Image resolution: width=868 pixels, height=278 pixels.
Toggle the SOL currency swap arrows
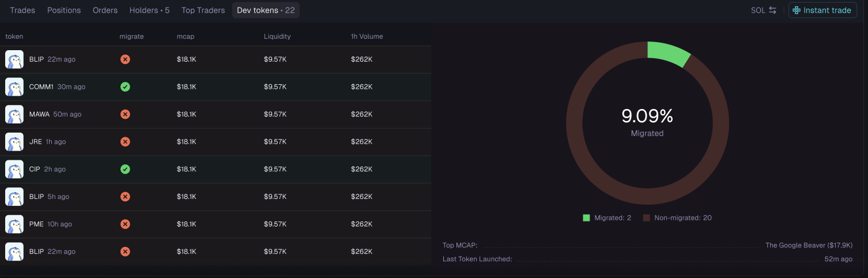click(x=772, y=10)
